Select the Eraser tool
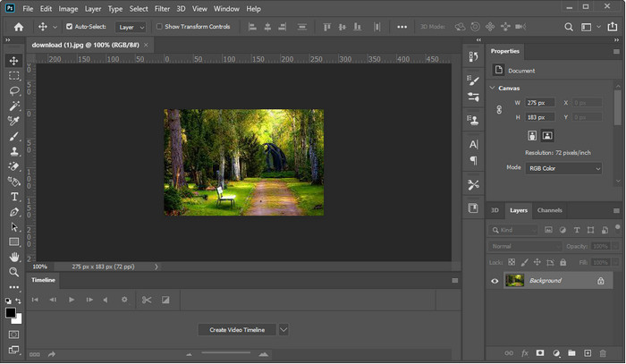Image resolution: width=626 pixels, height=364 pixels. pyautogui.click(x=14, y=166)
